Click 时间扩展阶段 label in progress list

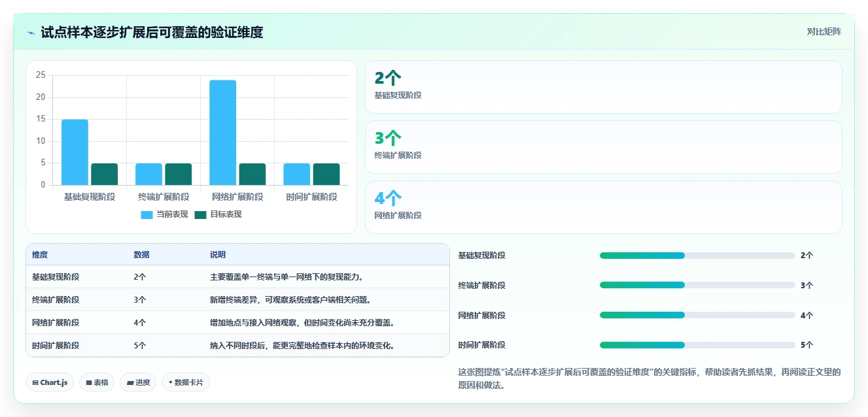pos(482,345)
